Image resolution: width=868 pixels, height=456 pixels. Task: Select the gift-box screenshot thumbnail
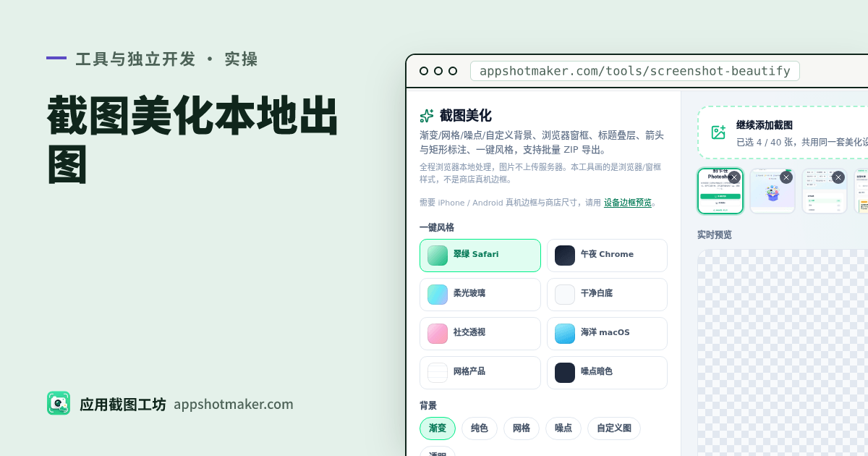click(773, 191)
